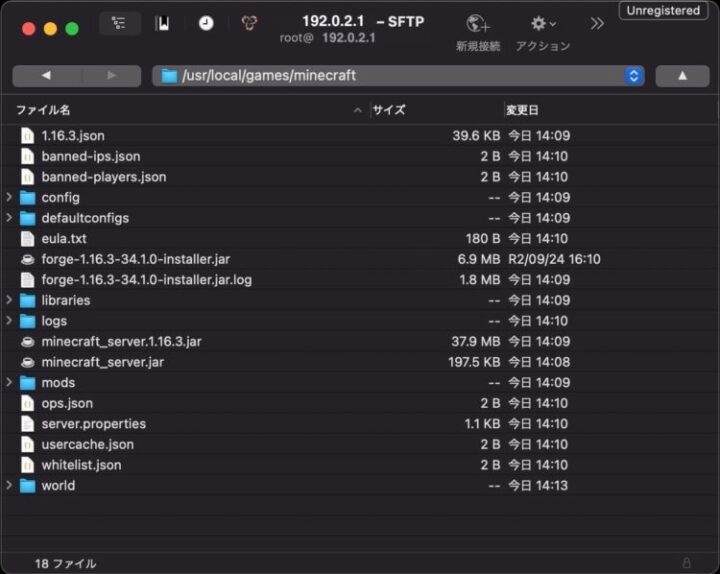Click the server.properties document icon

28,424
